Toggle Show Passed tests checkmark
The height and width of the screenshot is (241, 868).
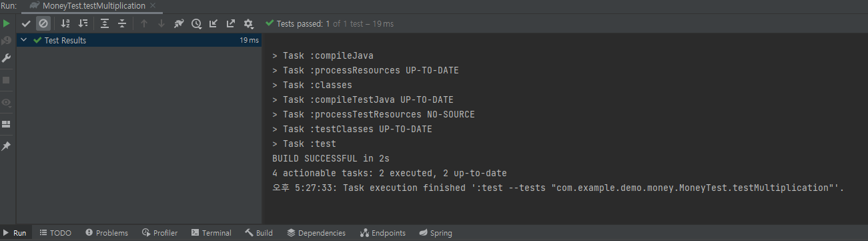(x=26, y=23)
